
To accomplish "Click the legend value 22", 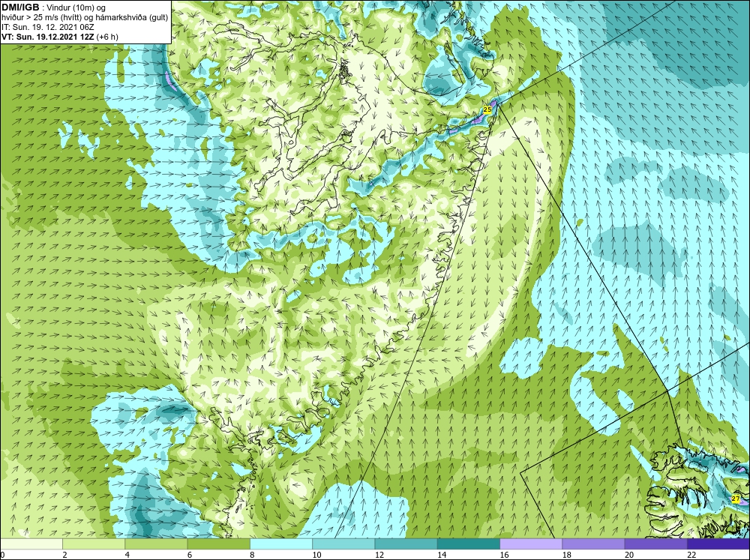I will click(691, 555).
